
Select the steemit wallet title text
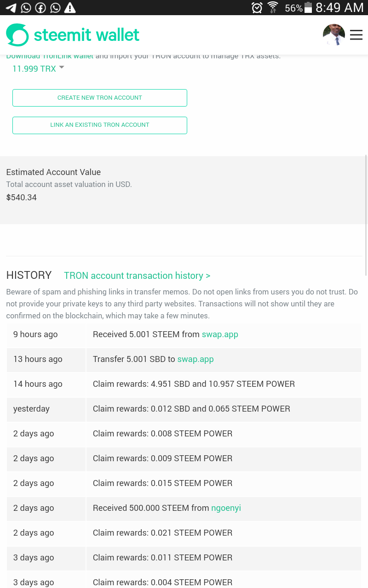(86, 35)
